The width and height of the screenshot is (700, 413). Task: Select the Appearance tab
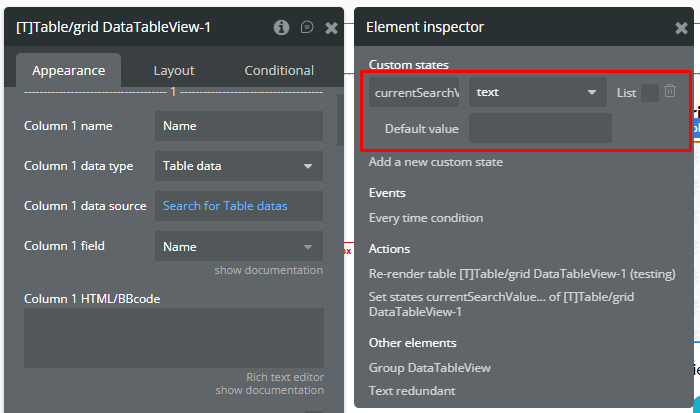click(68, 70)
